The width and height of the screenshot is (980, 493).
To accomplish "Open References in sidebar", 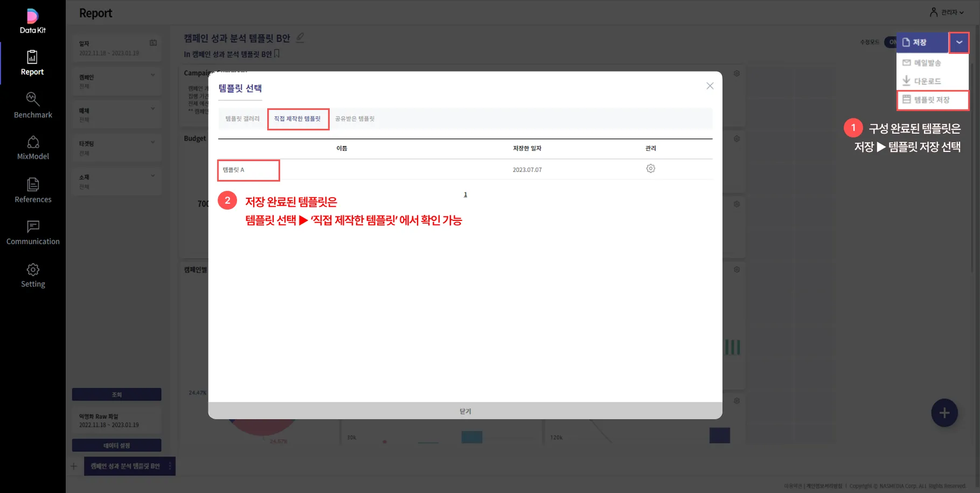I will pos(33,191).
